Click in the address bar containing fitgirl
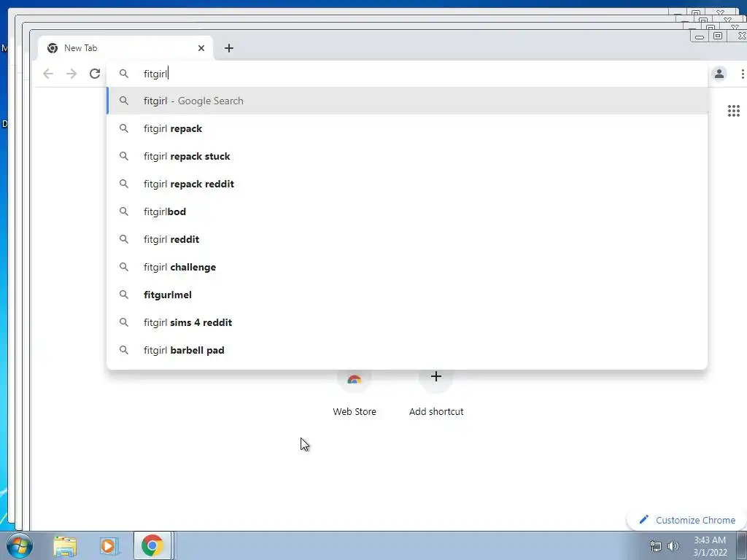This screenshot has width=747, height=560. 407,74
